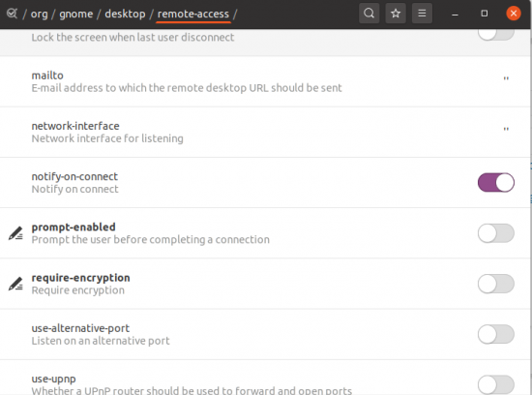Click pencil edit icon beside prompt-enabled
Viewport: 532px width, 395px height.
point(15,233)
